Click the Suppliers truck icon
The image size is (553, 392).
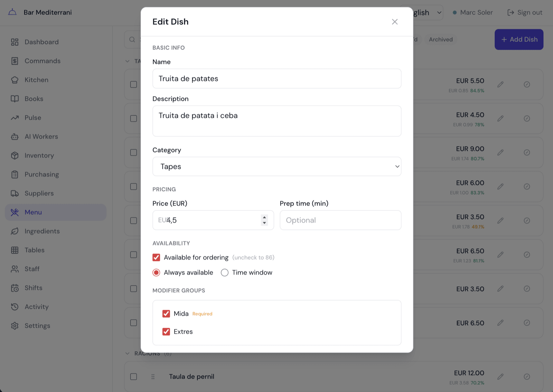click(x=15, y=193)
